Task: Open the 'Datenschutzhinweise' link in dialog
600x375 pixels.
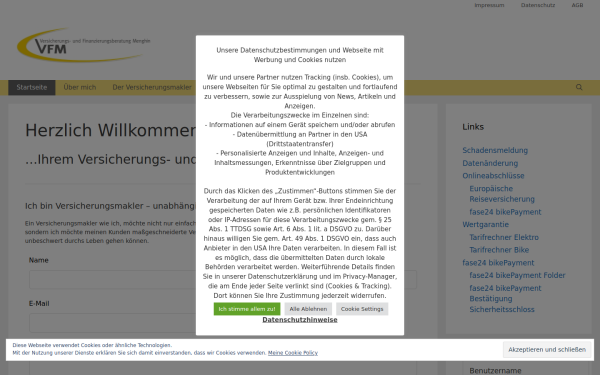Action: coord(300,320)
